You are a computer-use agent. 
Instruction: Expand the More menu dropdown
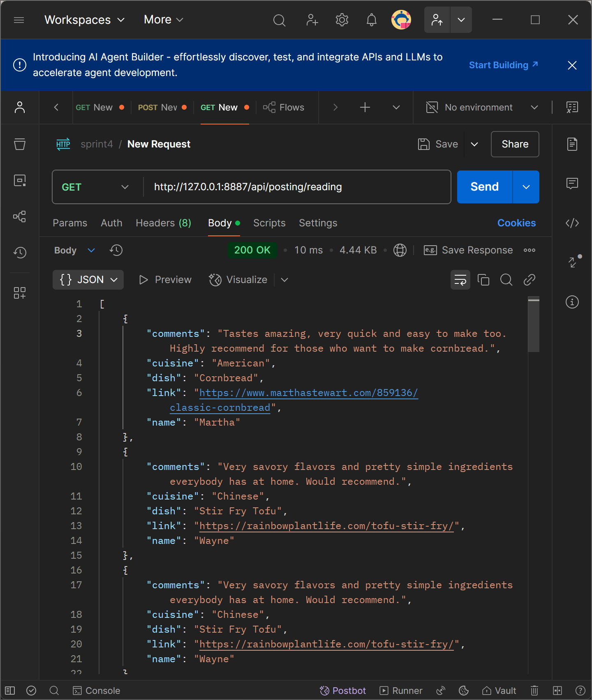(163, 20)
